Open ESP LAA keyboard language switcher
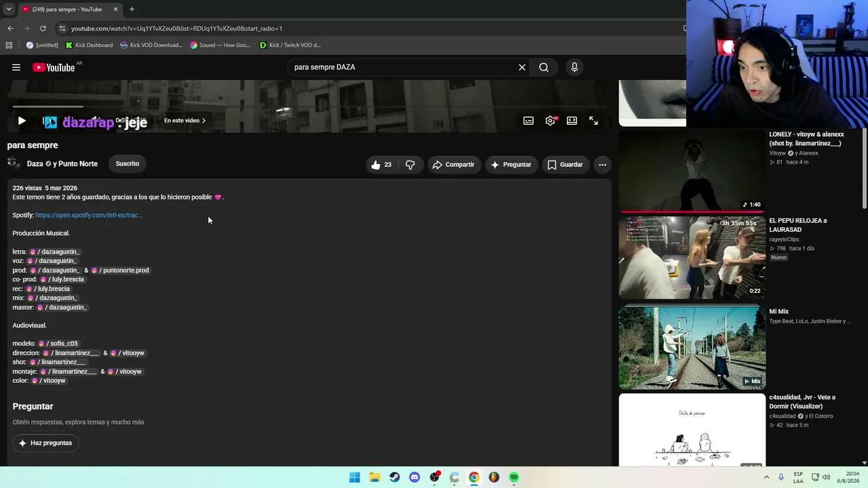This screenshot has height=488, width=868. (x=798, y=477)
